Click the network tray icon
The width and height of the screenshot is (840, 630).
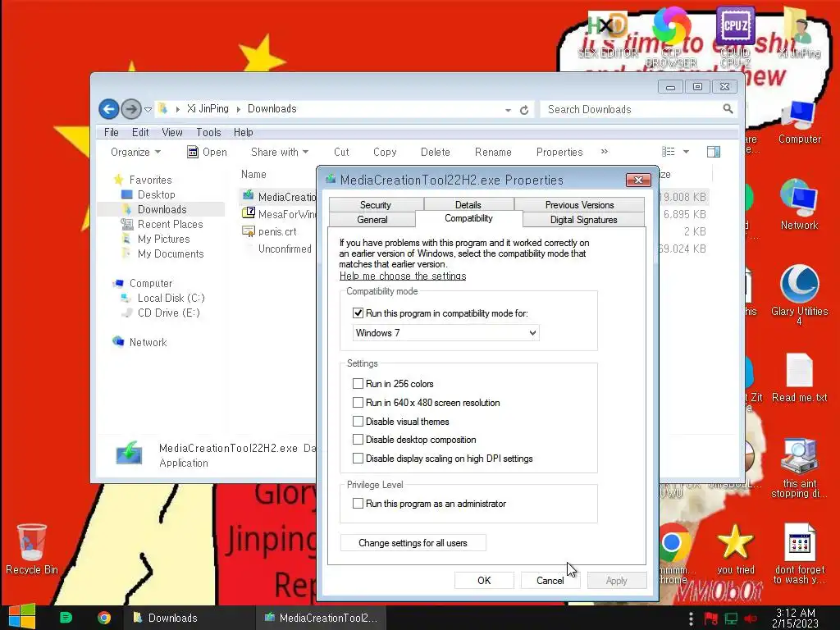tap(731, 619)
